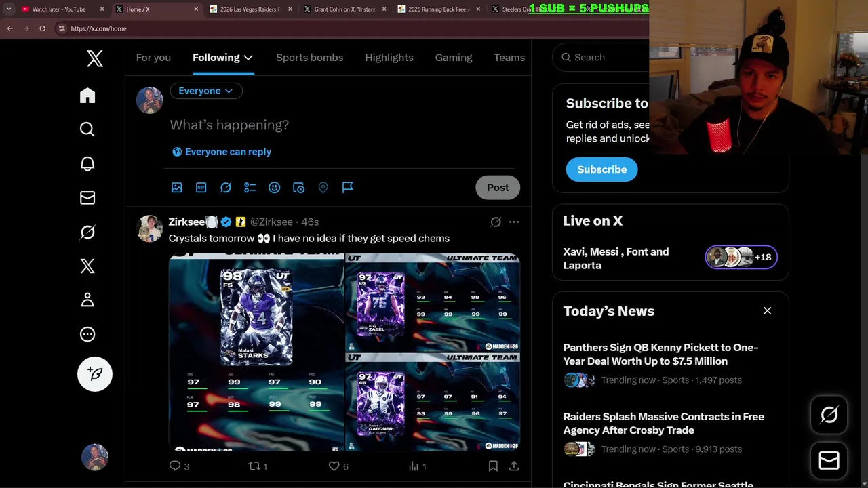Open the More circle icon in sidebar
This screenshot has width=868, height=488.
pos(87,334)
